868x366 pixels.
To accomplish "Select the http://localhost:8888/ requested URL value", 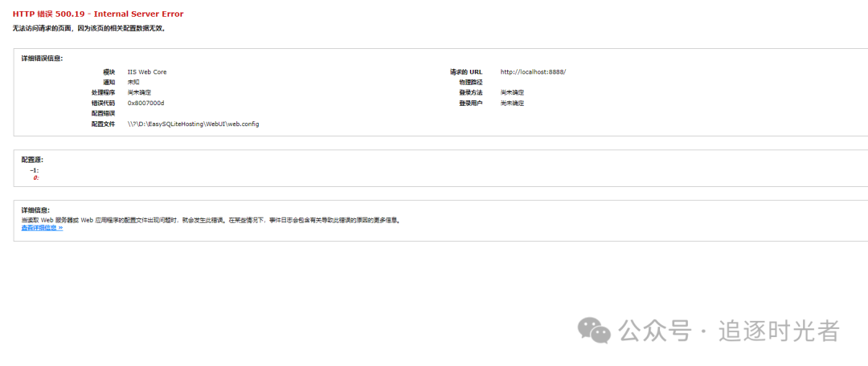I will (533, 72).
